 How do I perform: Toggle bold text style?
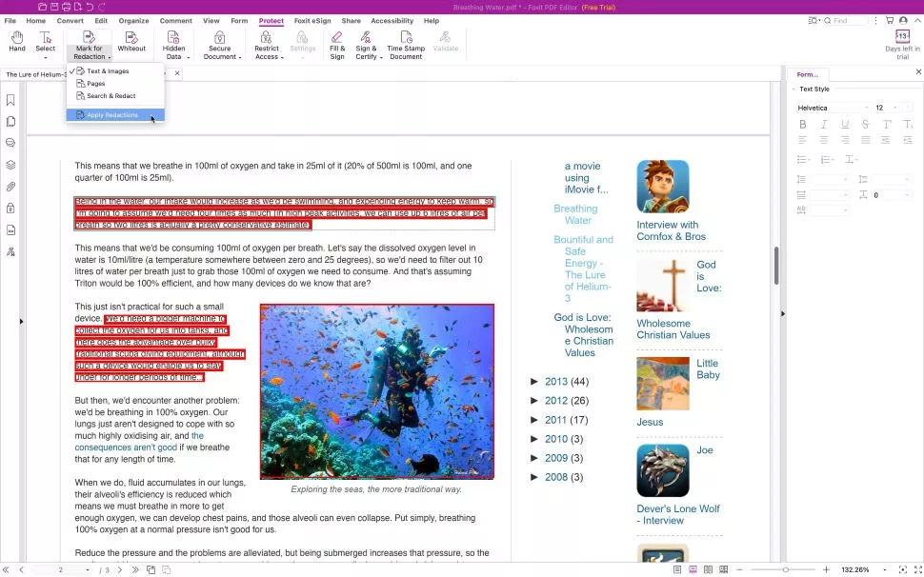(803, 124)
